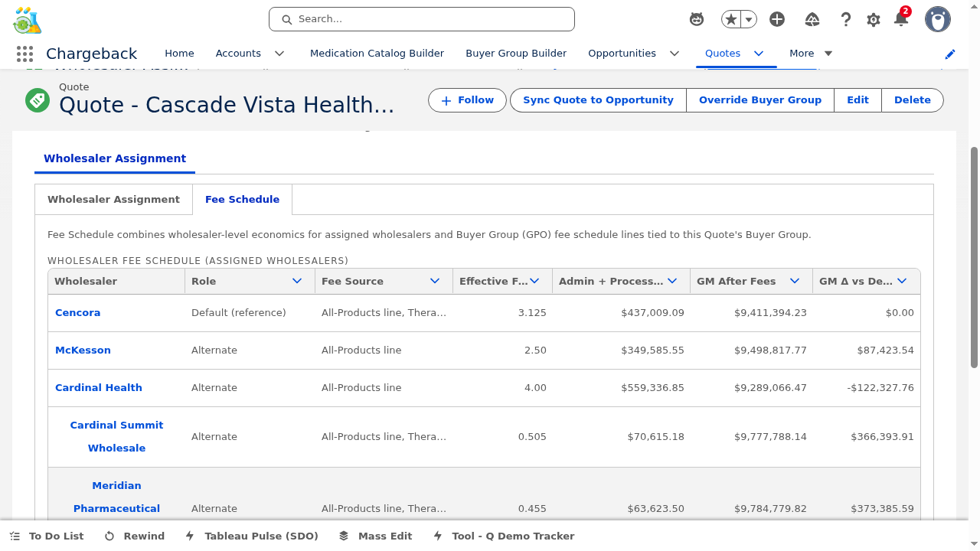Open user profile avatar
Screen dimensions: 980x551
point(938,19)
